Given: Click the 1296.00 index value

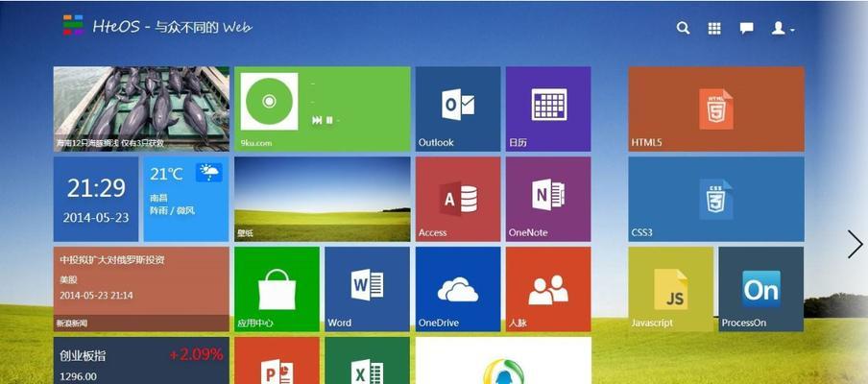Looking at the screenshot, I should point(78,376).
